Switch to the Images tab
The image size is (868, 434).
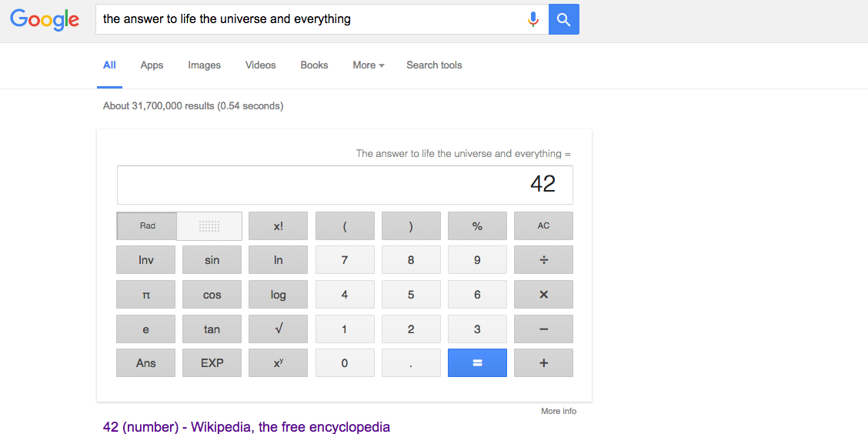[x=204, y=65]
